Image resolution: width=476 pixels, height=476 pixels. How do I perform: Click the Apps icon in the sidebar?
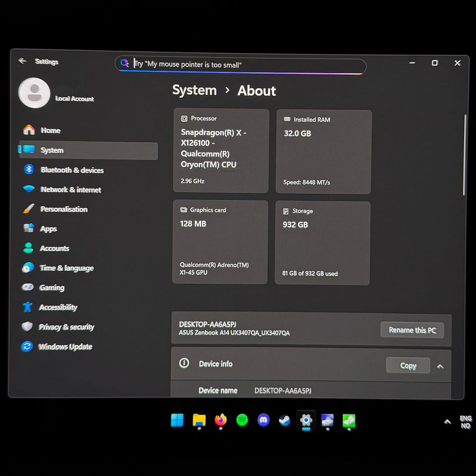(x=29, y=228)
